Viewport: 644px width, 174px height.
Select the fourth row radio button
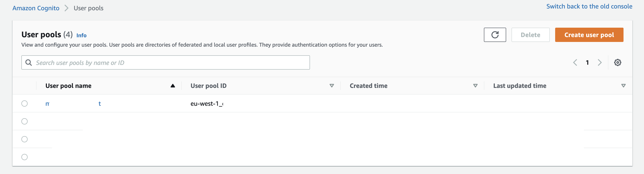pos(24,157)
